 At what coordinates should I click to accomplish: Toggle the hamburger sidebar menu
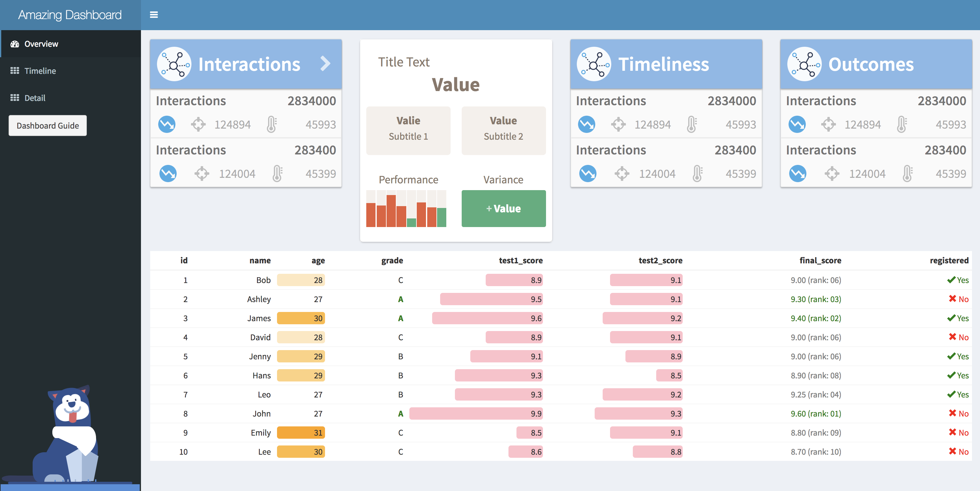[154, 15]
